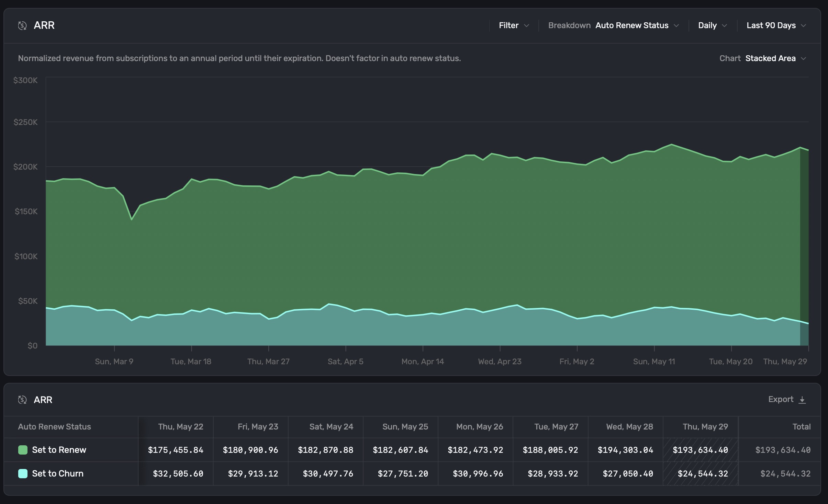Click the Thu, May 29 column header
This screenshot has height=504, width=828.
pyautogui.click(x=705, y=427)
